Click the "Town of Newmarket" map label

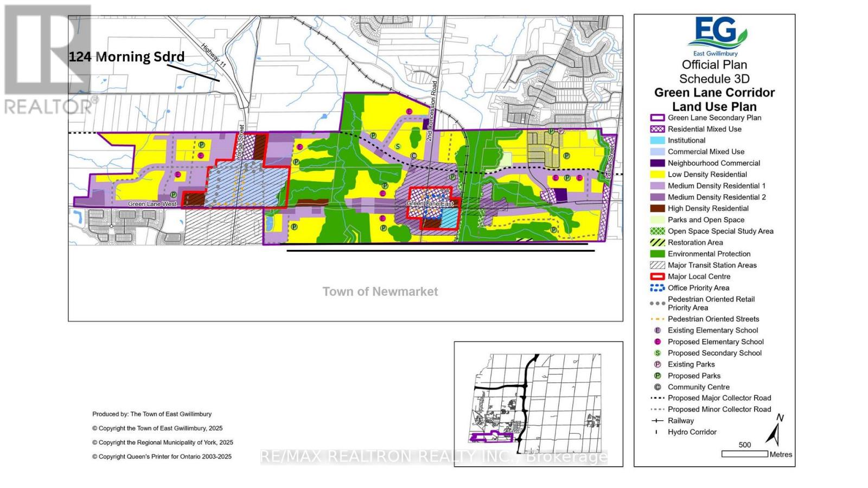(380, 292)
